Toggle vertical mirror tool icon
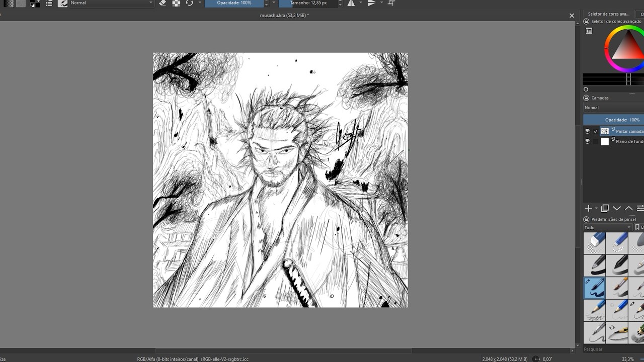This screenshot has height=362, width=644. click(371, 3)
